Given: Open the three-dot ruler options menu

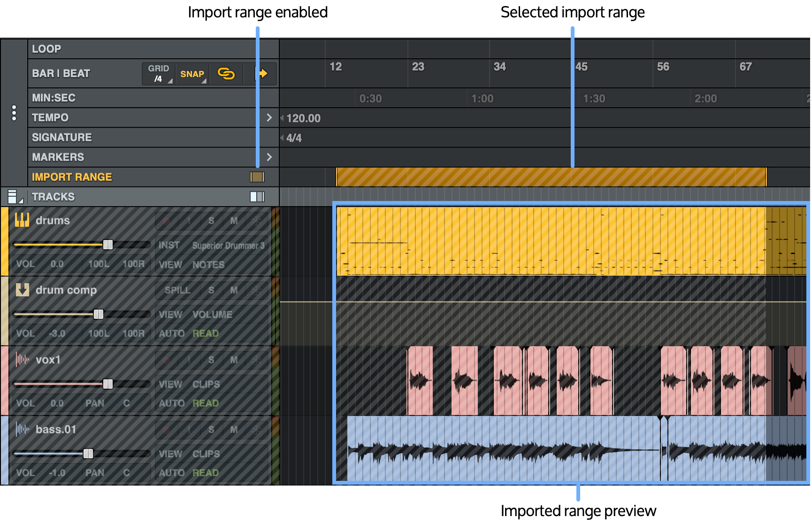Looking at the screenshot, I should 14,113.
